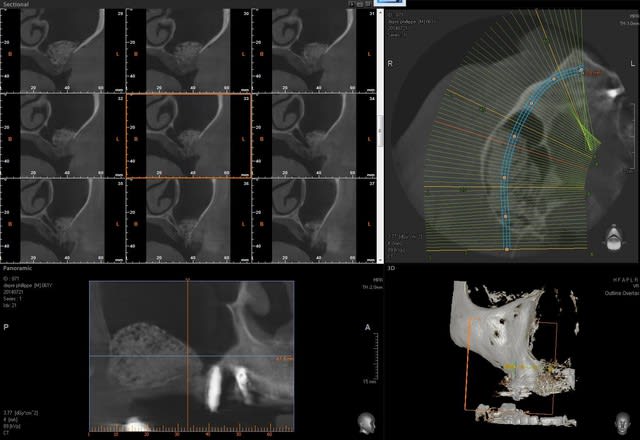
Task: Click the L orientation label in axial view
Action: [x=633, y=64]
